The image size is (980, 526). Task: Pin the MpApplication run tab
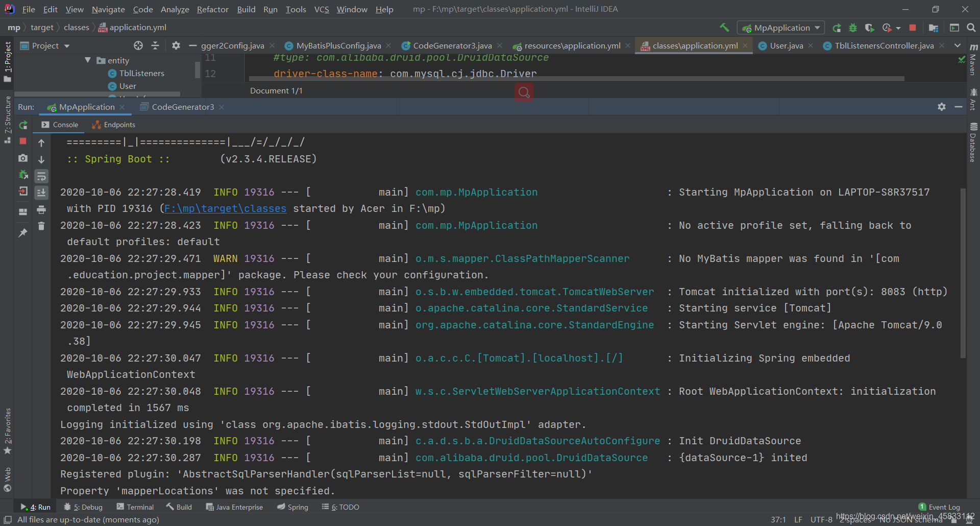23,233
